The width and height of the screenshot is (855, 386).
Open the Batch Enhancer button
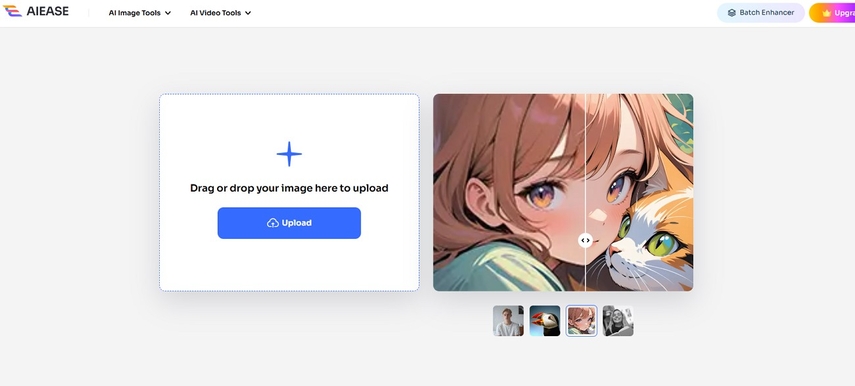coord(761,13)
